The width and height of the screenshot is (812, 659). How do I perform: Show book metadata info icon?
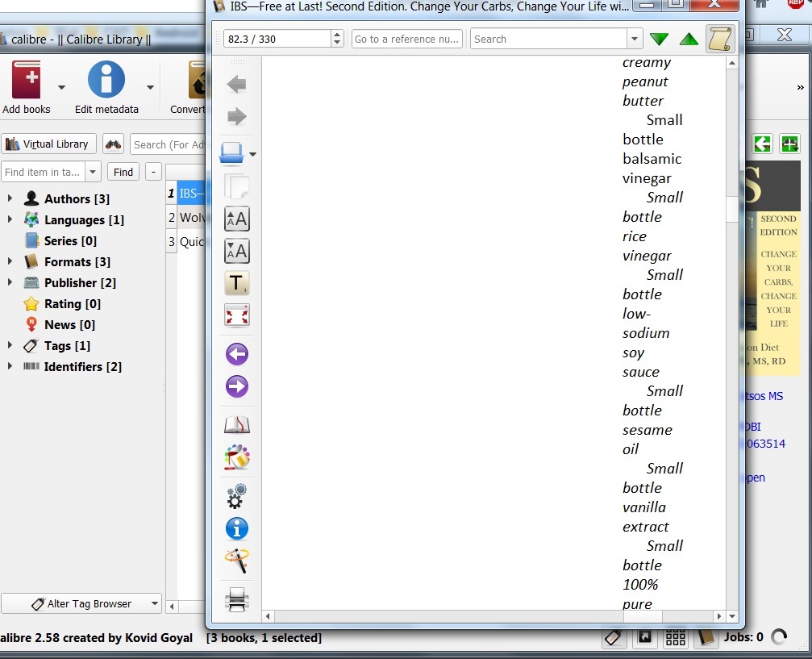click(236, 529)
